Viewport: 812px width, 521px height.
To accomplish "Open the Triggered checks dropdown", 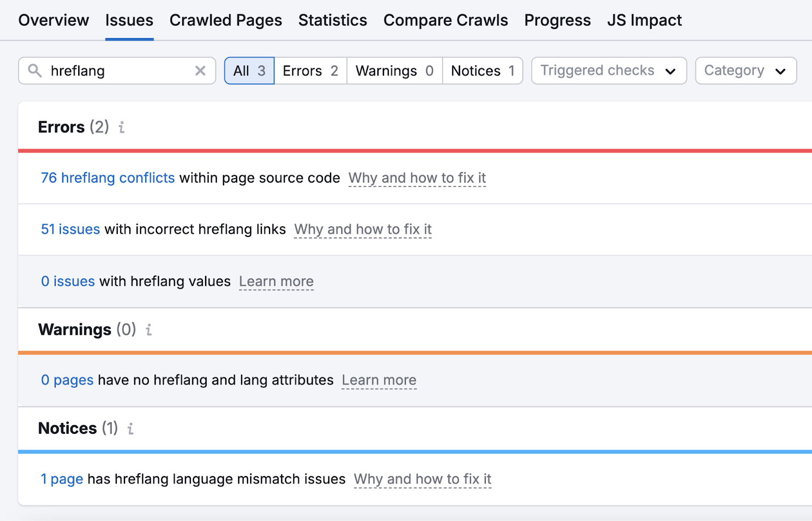I will [x=608, y=71].
